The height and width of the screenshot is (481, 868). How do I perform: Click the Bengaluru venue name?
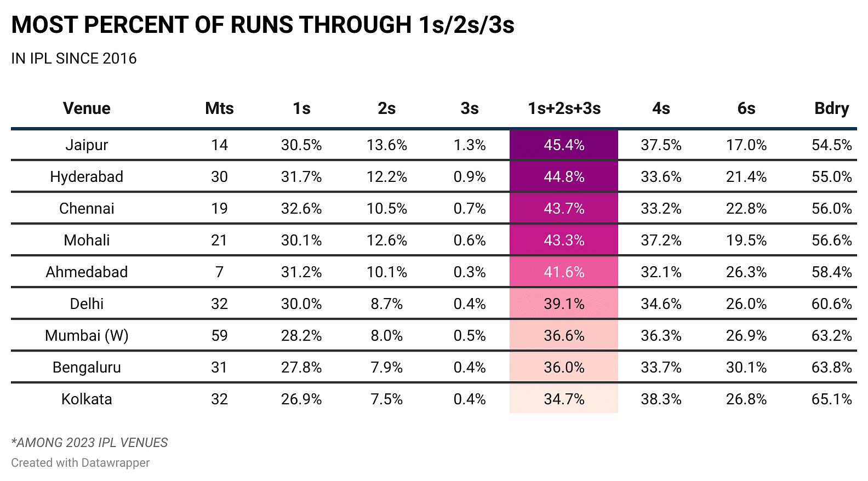[87, 368]
